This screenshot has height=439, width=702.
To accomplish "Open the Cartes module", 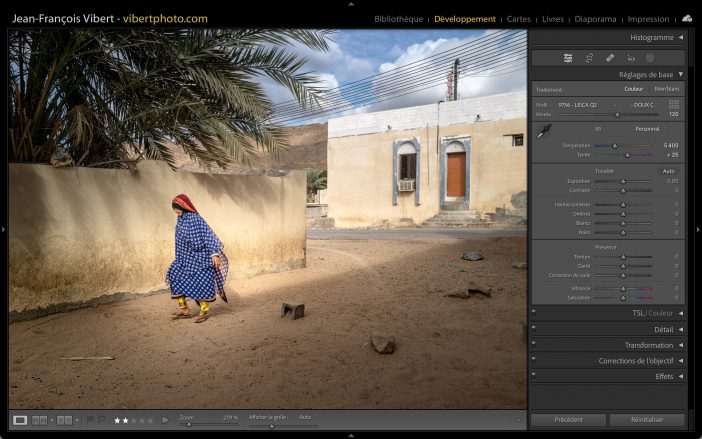I will (x=519, y=19).
